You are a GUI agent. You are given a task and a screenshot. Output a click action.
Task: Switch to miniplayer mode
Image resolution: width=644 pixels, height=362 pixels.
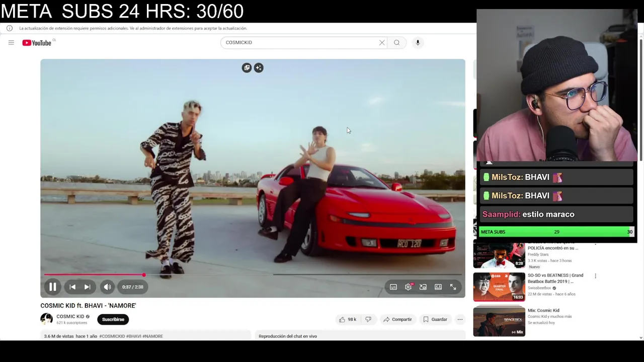[x=423, y=287]
